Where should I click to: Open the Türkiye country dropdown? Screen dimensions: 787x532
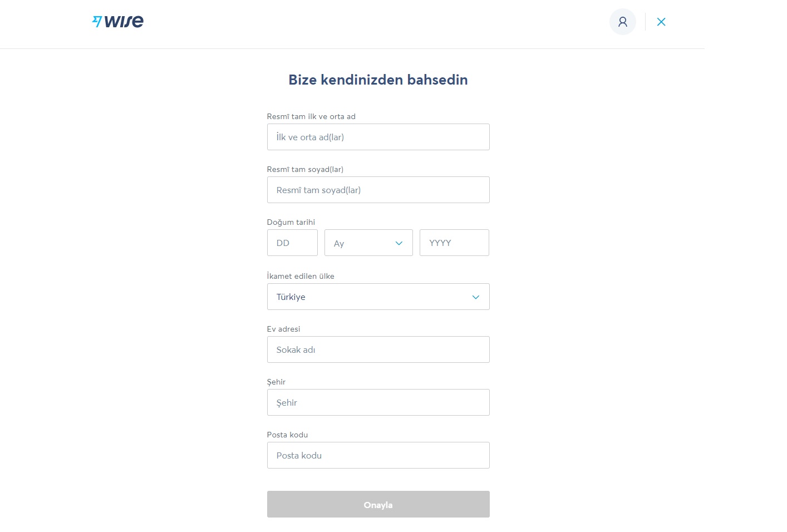pyautogui.click(x=378, y=297)
